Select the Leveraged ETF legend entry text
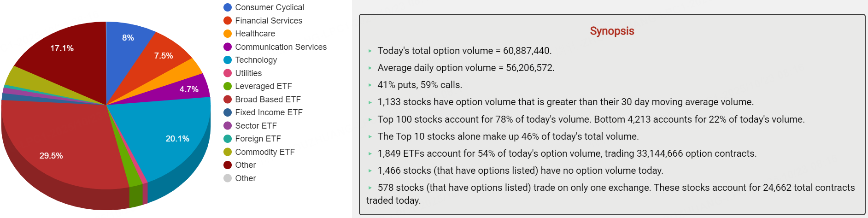 pos(263,86)
